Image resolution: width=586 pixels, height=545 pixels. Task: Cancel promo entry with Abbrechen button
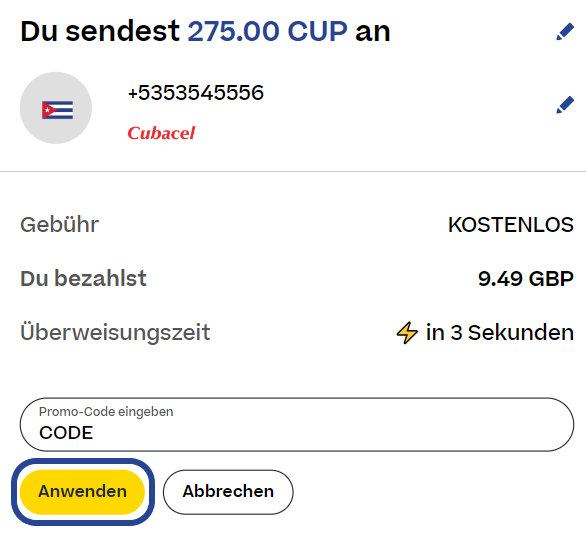228,492
